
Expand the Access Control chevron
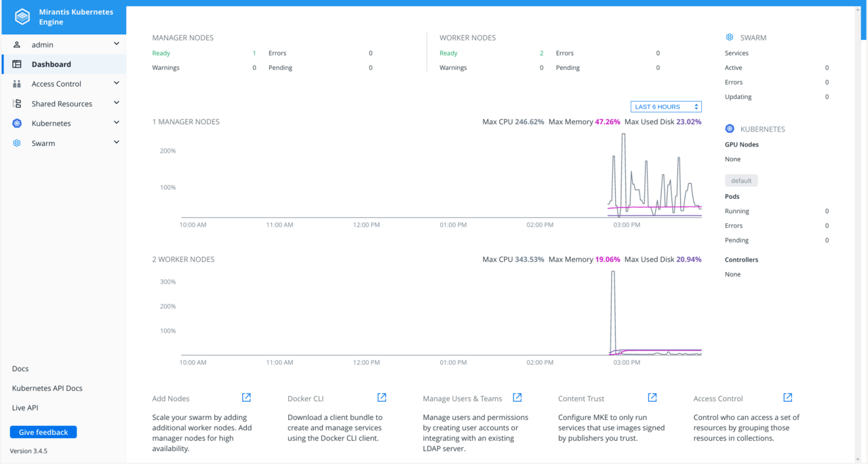[117, 83]
